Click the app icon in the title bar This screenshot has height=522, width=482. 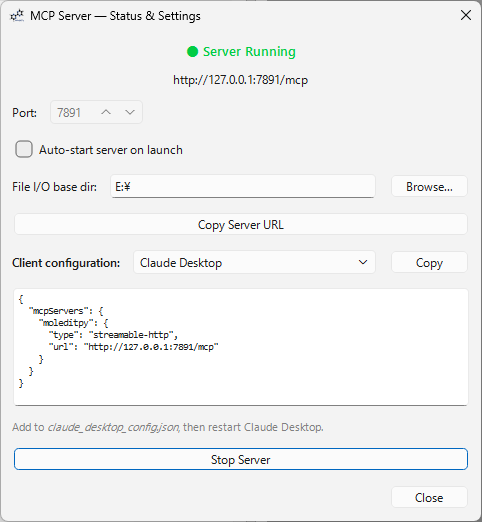tap(17, 16)
